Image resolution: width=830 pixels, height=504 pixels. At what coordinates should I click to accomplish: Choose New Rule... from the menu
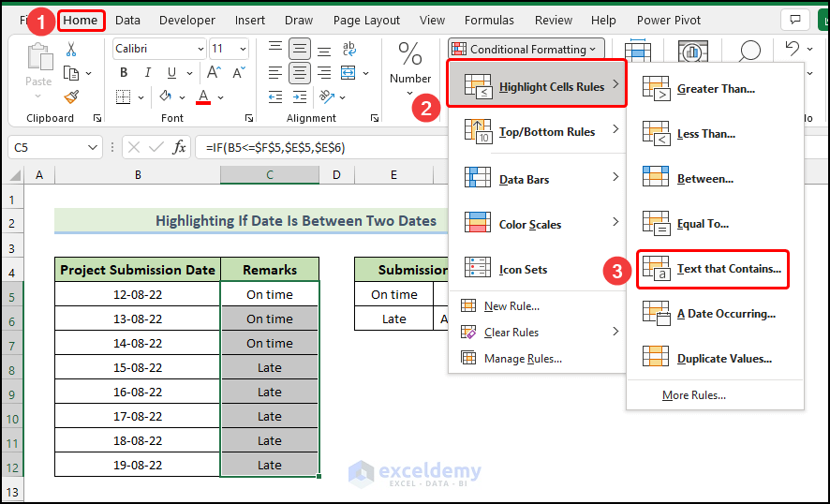tap(537, 306)
